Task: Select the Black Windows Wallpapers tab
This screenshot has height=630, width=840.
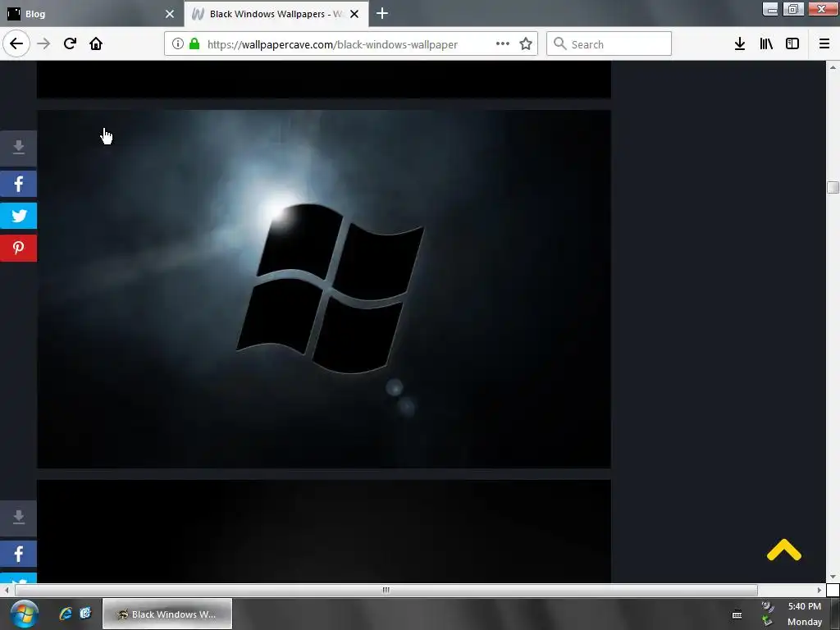Action: 276,14
